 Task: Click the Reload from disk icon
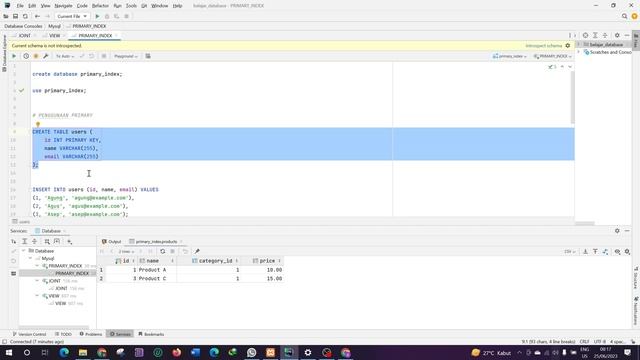tap(25, 16)
